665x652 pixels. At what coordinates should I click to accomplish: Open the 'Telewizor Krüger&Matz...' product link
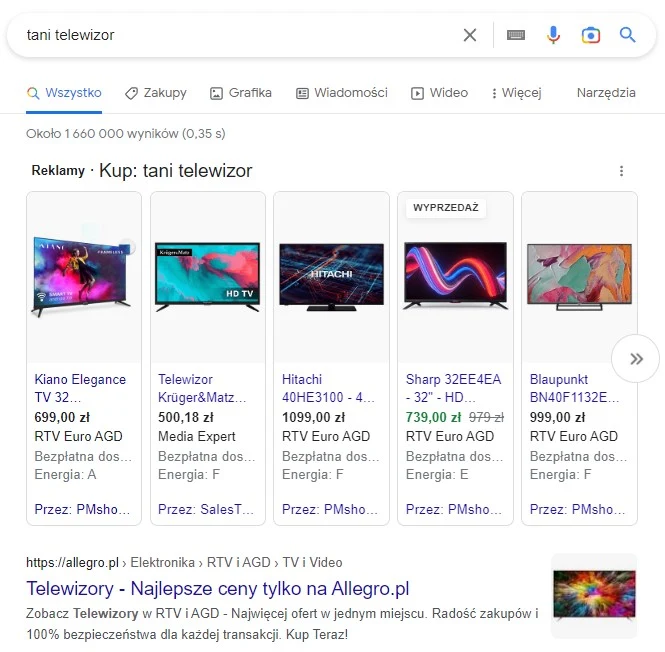202,388
